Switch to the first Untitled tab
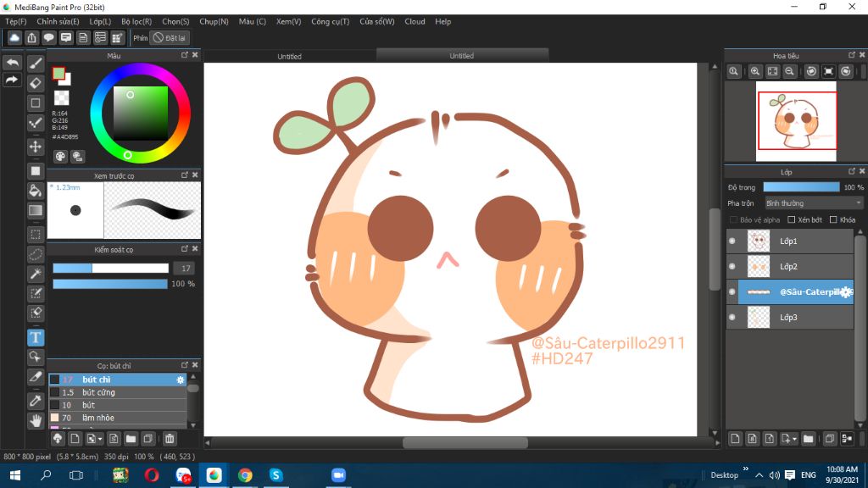Viewport: 868px width, 488px height. (290, 56)
